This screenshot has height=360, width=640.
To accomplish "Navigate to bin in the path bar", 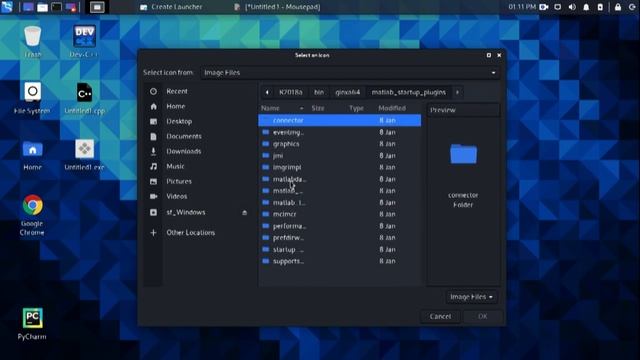I will [319, 92].
